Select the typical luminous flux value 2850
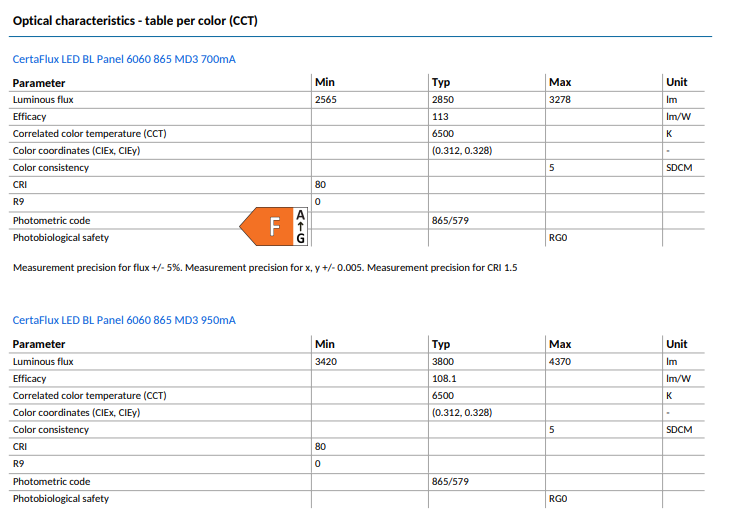730x513 pixels. click(x=443, y=100)
